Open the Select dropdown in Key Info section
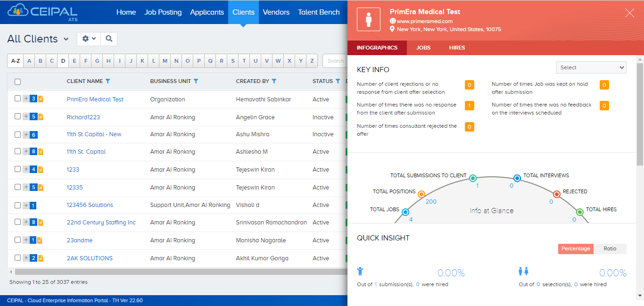 tap(591, 67)
